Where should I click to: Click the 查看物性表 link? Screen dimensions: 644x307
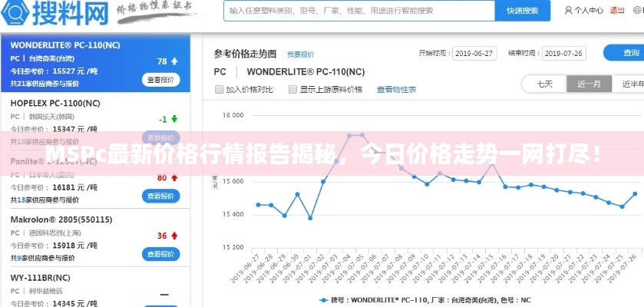point(396,89)
